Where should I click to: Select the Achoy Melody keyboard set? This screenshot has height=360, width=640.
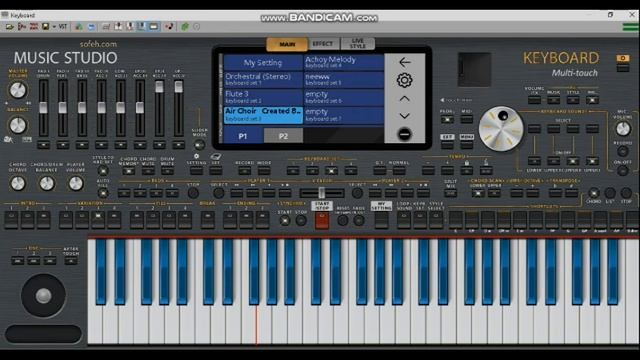click(x=344, y=62)
